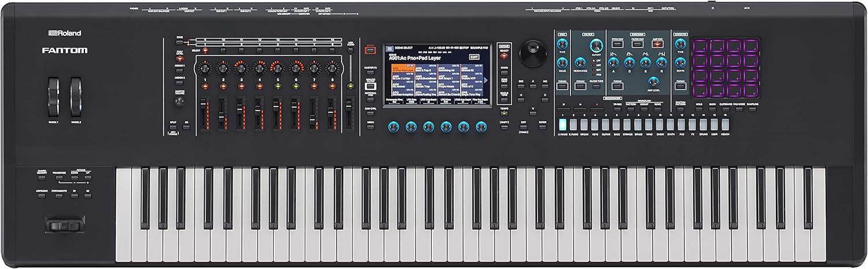Select the PITCH ENV button
868x269 pixels.
[616, 44]
